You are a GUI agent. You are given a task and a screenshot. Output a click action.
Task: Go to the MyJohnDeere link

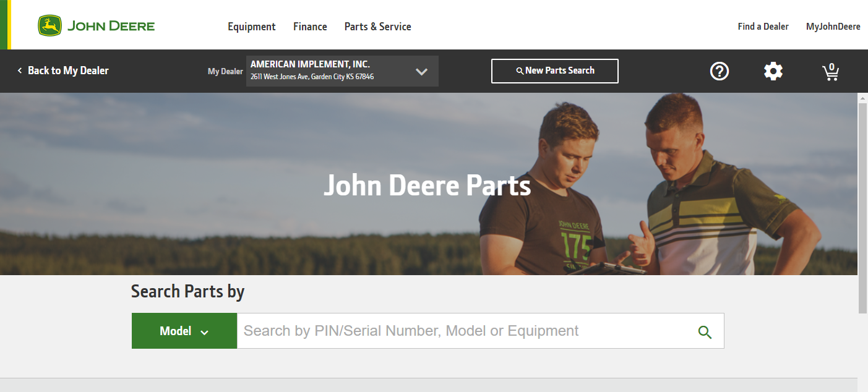coord(833,27)
